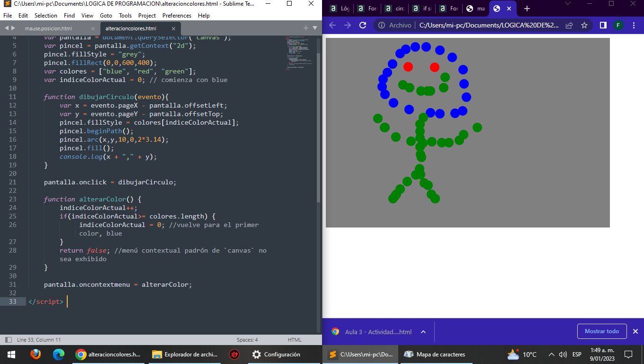The image size is (644, 364).
Task: Open Sublime Project menu
Action: [x=147, y=16]
